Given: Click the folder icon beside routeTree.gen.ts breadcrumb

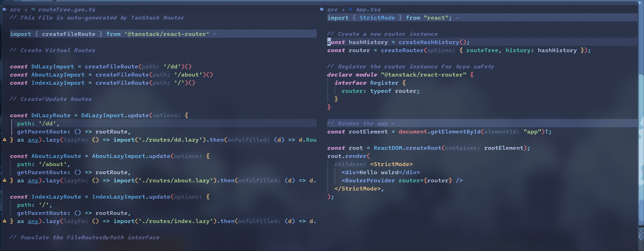Looking at the screenshot, I should 4,9.
